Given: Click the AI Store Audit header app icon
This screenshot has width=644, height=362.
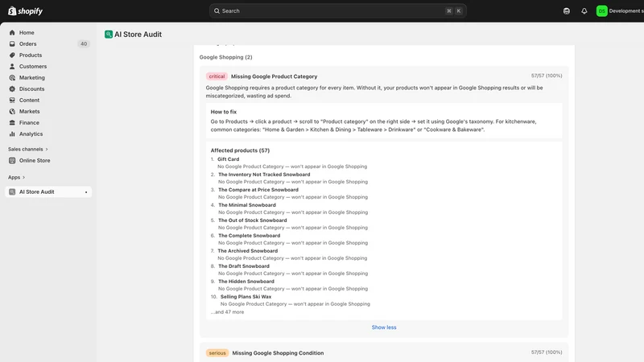Looking at the screenshot, I should pos(109,35).
